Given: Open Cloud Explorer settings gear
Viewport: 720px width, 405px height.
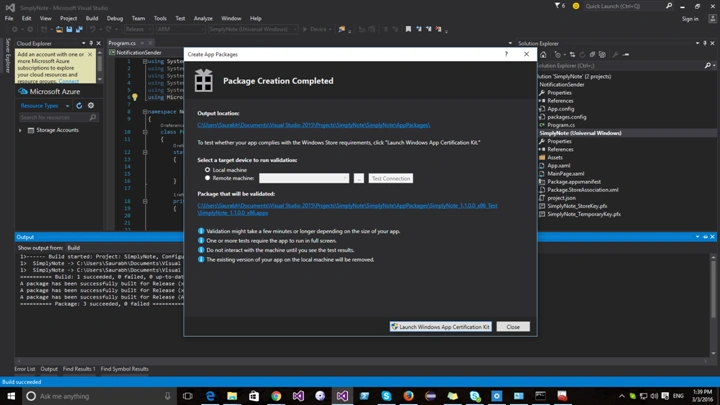Looking at the screenshot, I should coord(91,106).
